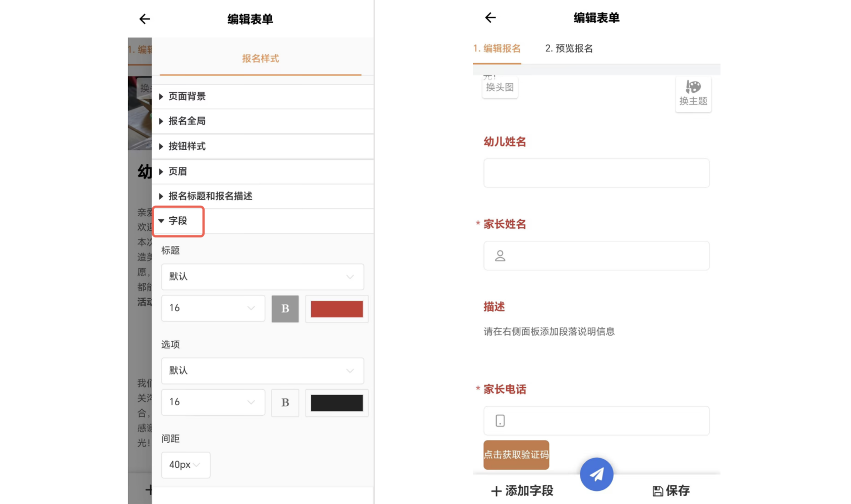Open the red 标题 color swatch

[337, 309]
